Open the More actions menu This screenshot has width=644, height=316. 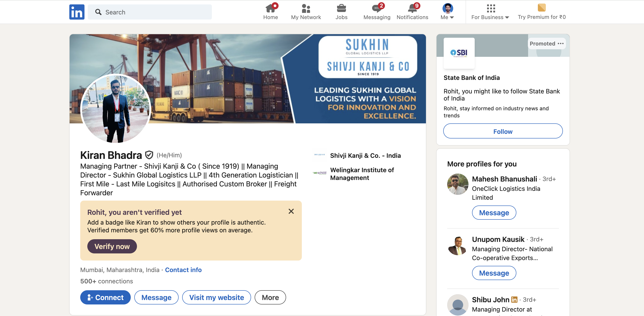(270, 297)
